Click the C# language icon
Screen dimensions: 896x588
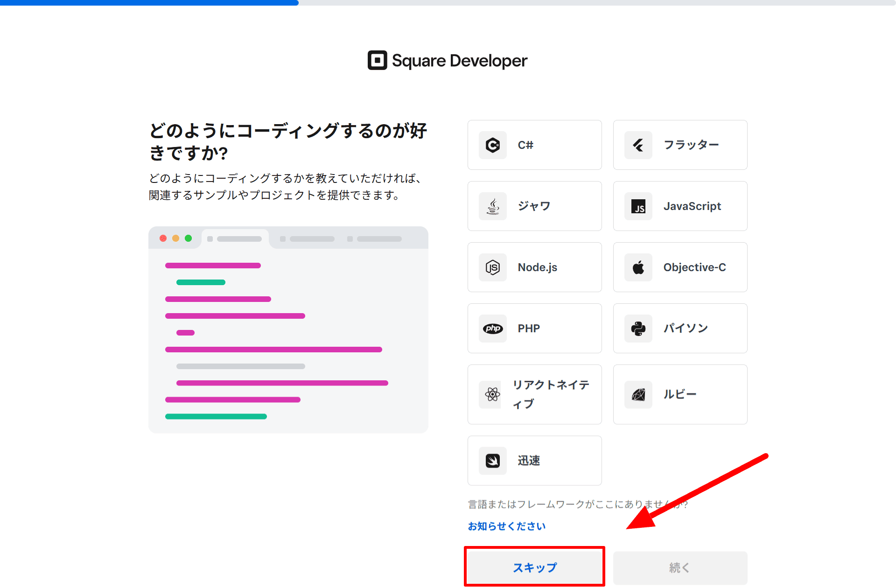[x=493, y=145]
